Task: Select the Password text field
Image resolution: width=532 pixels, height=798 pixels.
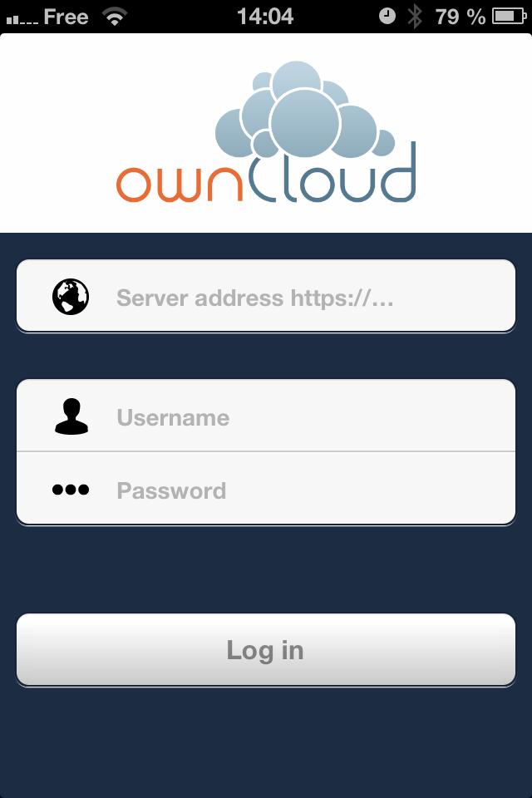Action: (x=266, y=488)
